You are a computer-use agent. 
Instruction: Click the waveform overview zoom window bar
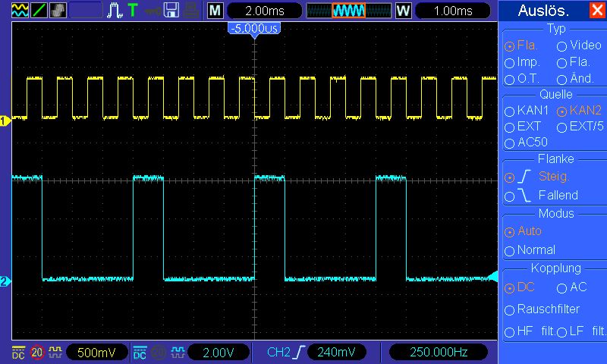[349, 11]
